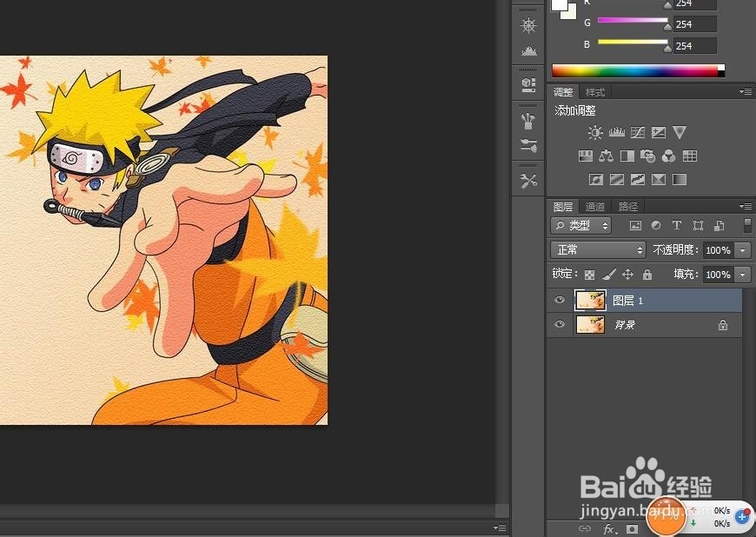Add a Gradient Map adjustment
756x537 pixels.
(x=680, y=179)
